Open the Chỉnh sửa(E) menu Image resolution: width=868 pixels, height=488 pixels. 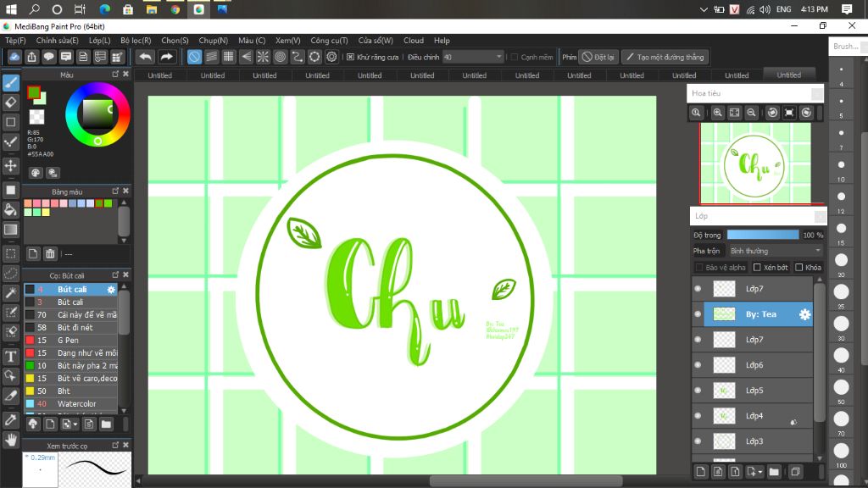pos(58,41)
